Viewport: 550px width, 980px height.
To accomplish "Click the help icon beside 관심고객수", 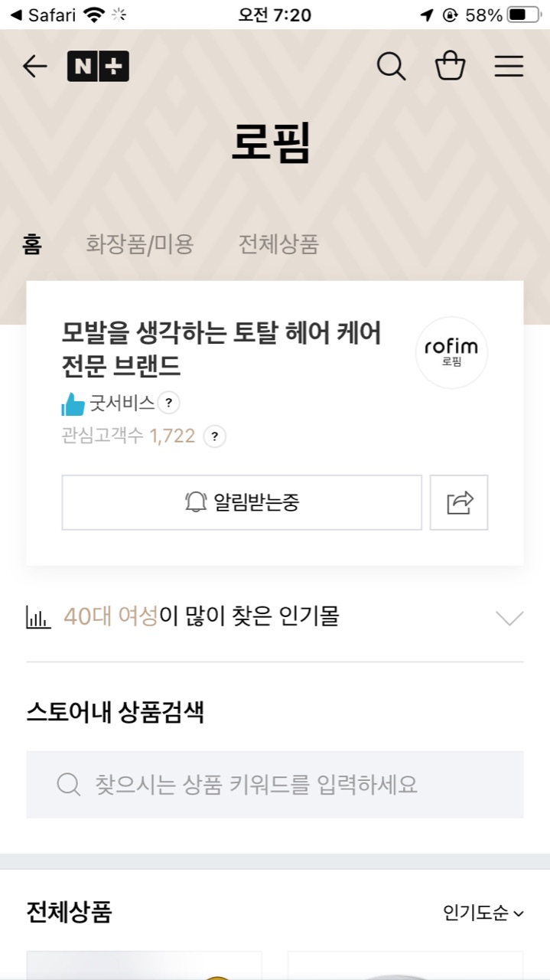I will coord(215,436).
